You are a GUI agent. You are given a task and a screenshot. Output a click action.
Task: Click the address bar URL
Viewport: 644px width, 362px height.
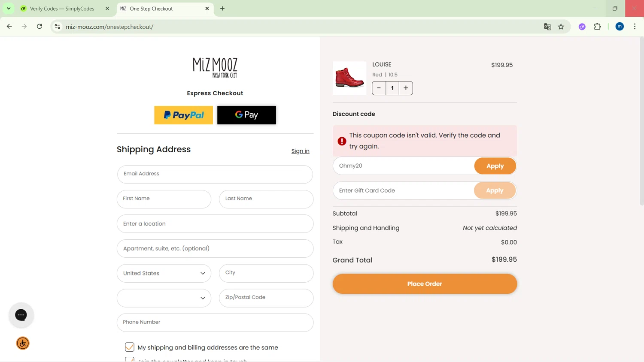point(109,27)
